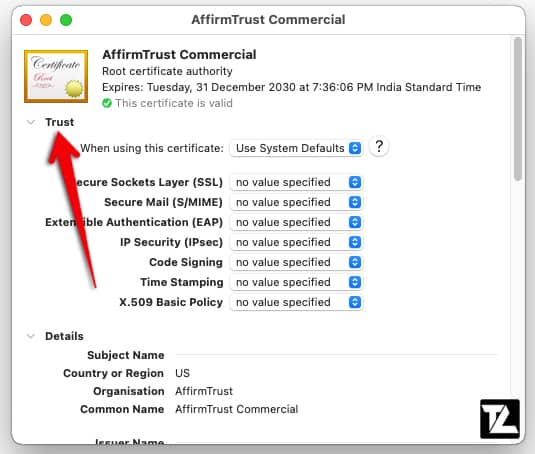
Task: Click the 'Trust' section heading
Action: (59, 122)
